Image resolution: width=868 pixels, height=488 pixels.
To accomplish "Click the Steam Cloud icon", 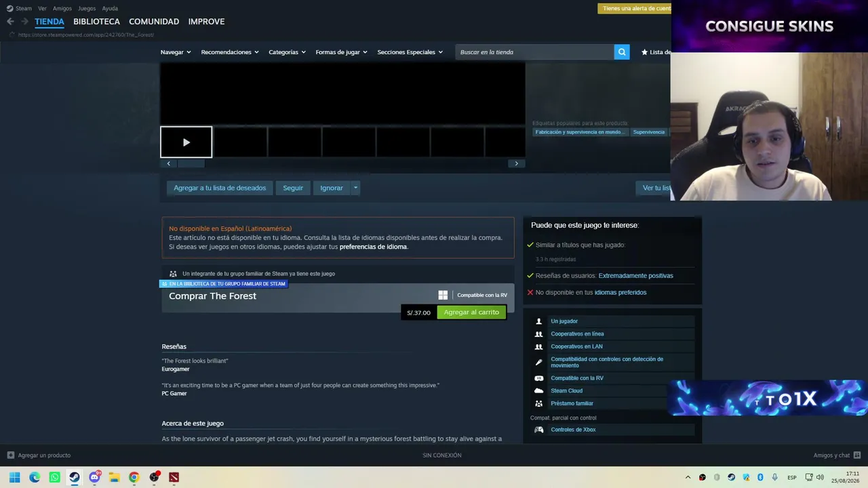I will point(539,391).
